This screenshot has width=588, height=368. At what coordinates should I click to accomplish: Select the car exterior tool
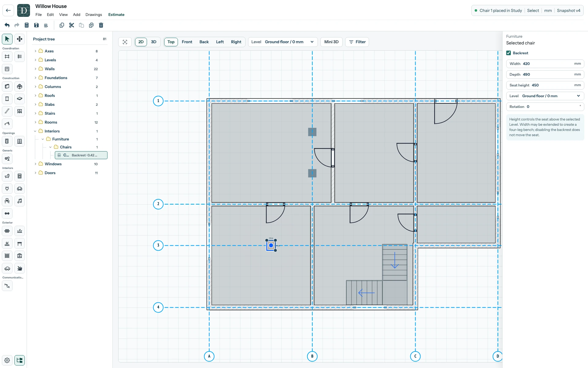point(7,268)
